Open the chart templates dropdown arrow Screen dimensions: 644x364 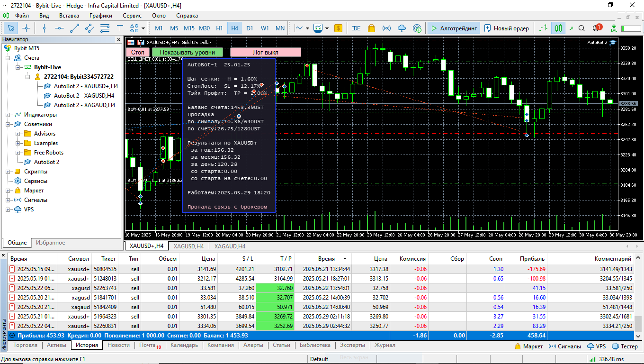[326, 28]
